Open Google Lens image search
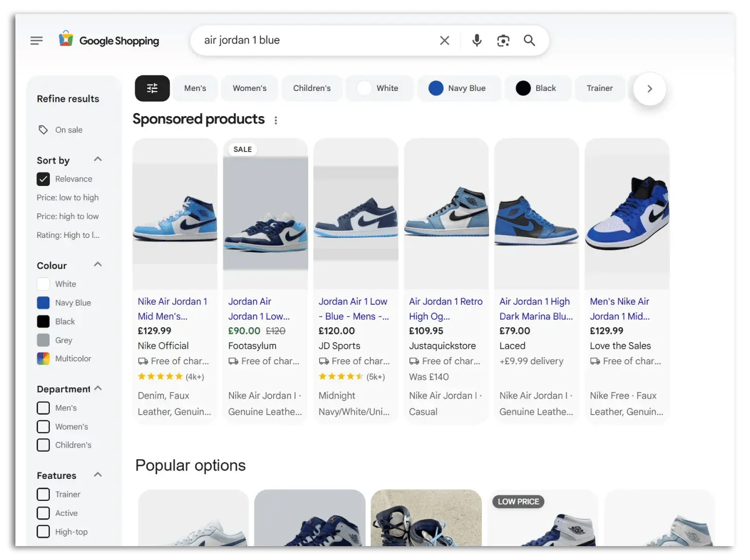The height and width of the screenshot is (560, 750). tap(503, 40)
